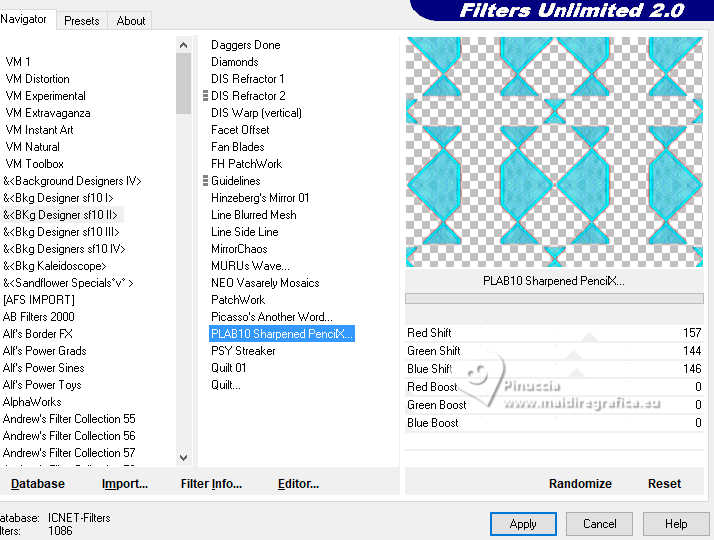Randomize the filter parameters

580,484
